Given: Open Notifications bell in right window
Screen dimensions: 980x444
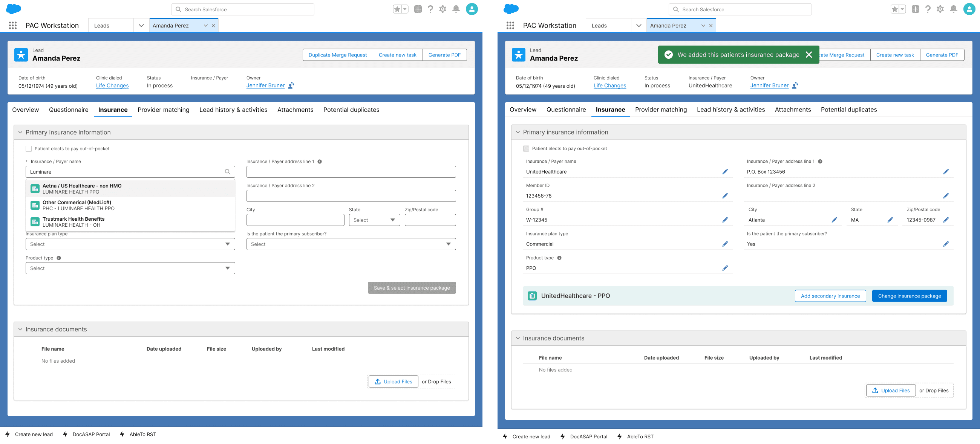Looking at the screenshot, I should click(x=953, y=9).
